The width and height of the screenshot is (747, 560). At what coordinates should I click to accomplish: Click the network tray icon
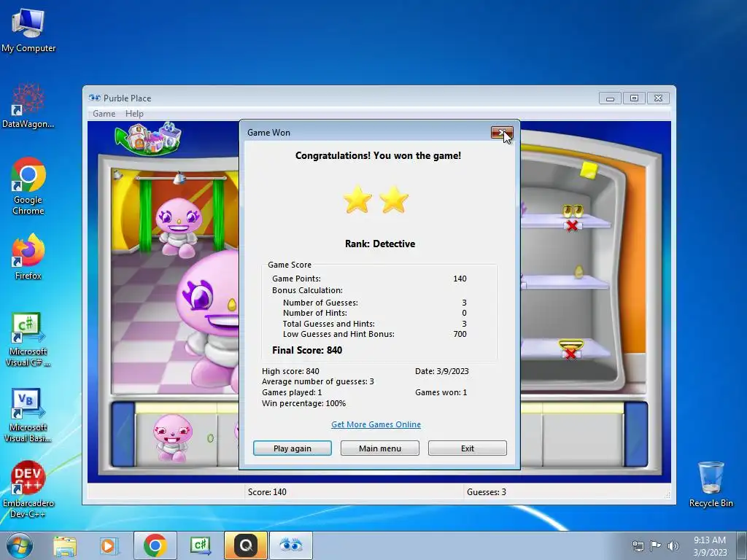tap(638, 545)
